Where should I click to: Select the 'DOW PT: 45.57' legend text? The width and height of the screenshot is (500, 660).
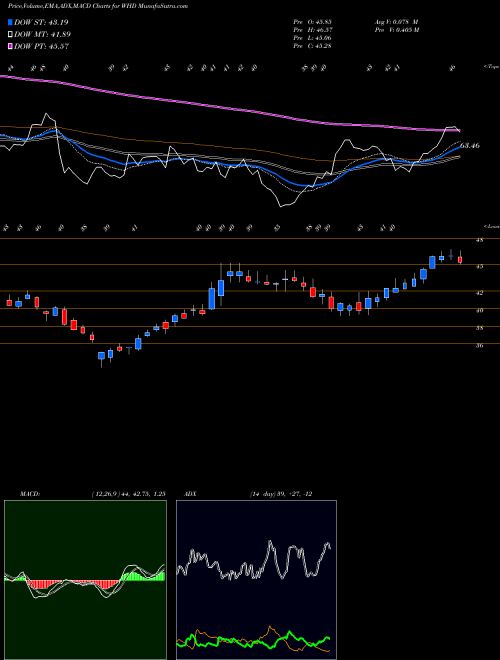tap(42, 46)
